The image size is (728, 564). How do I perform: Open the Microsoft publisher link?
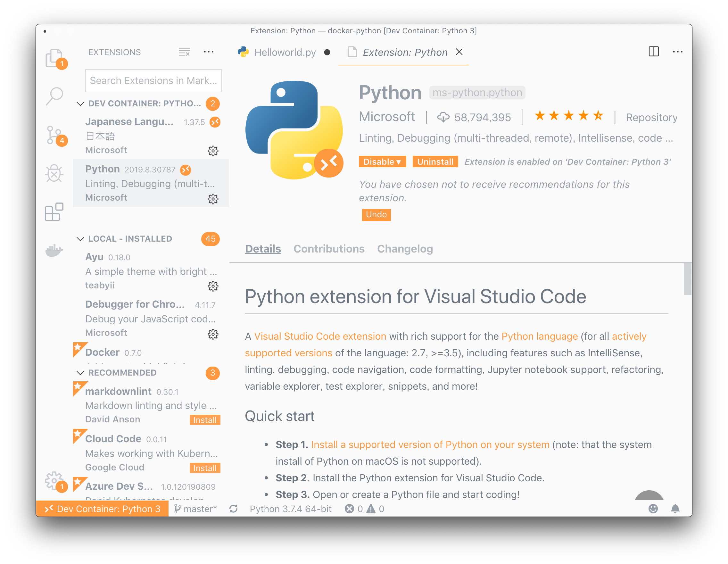pos(387,117)
